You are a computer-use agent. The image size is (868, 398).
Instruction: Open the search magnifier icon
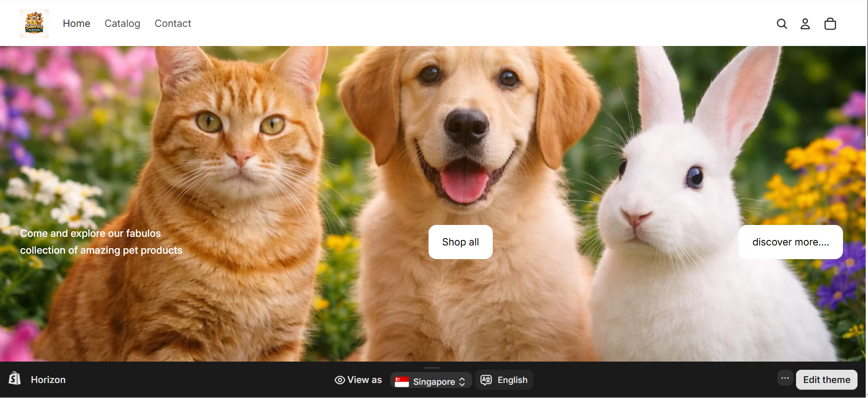click(781, 24)
